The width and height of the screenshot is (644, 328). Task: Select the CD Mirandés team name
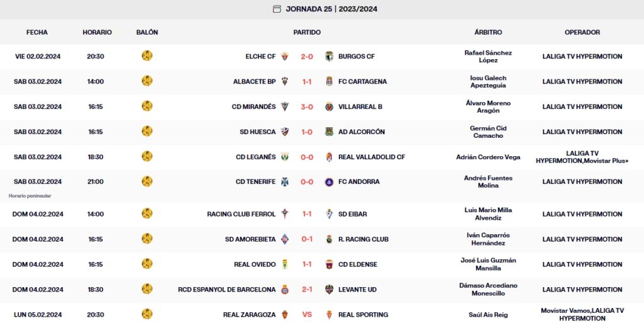[253, 107]
